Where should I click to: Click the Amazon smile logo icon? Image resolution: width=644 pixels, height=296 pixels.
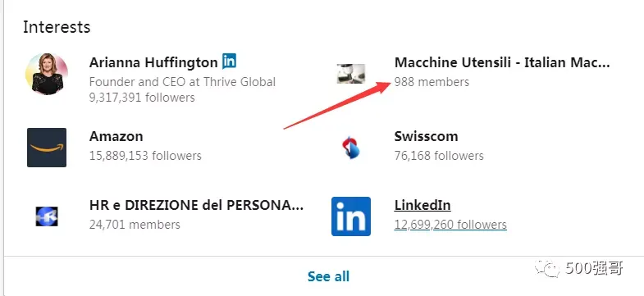click(x=47, y=148)
